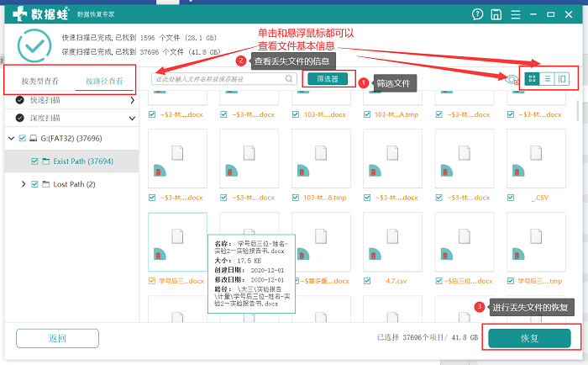The height and width of the screenshot is (365, 588).
Task: Select the 学号后三....tmp file thumbnail
Action: [536, 242]
